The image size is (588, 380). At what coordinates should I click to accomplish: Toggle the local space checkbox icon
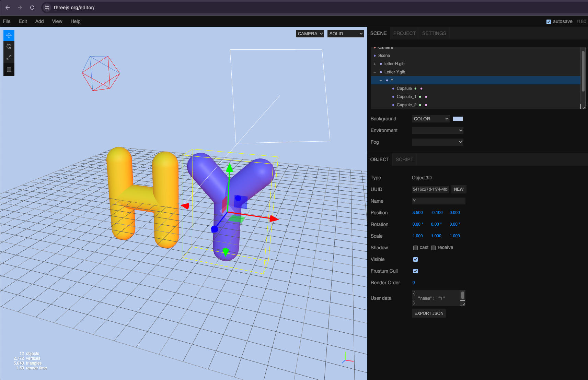[x=9, y=70]
